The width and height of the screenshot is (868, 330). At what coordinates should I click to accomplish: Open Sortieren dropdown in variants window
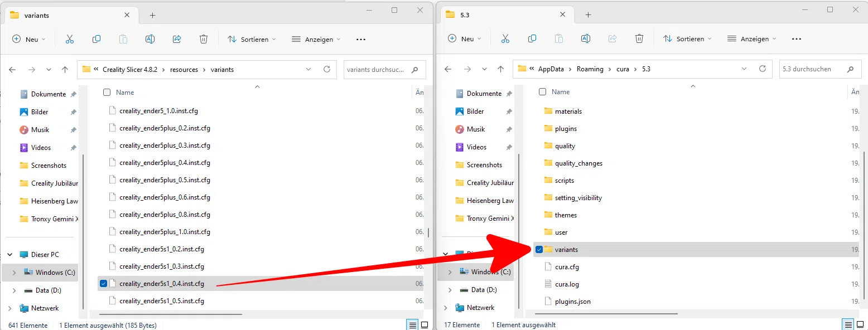tap(250, 39)
